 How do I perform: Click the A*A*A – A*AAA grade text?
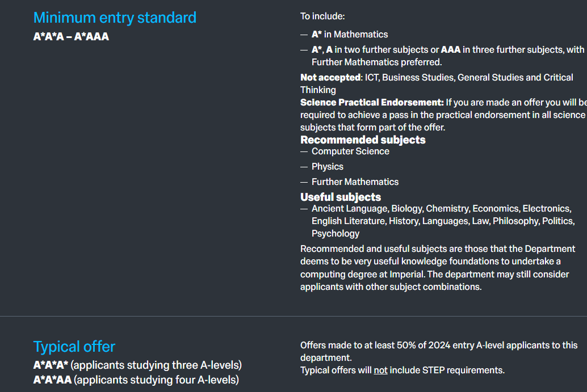tap(71, 37)
